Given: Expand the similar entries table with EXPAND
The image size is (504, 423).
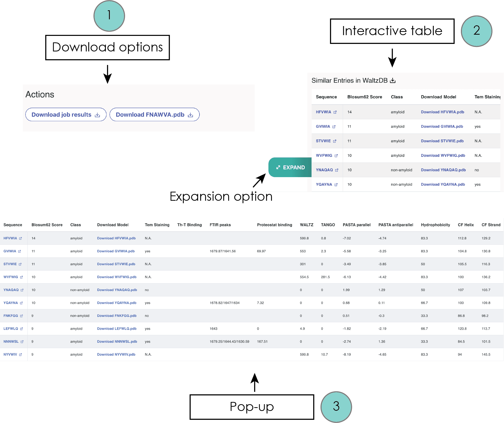Looking at the screenshot, I should 290,167.
